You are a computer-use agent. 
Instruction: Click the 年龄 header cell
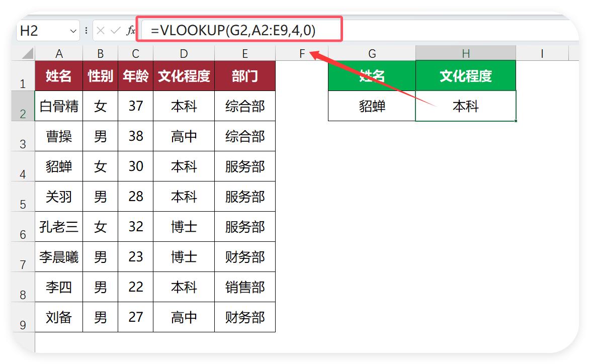tap(135, 75)
